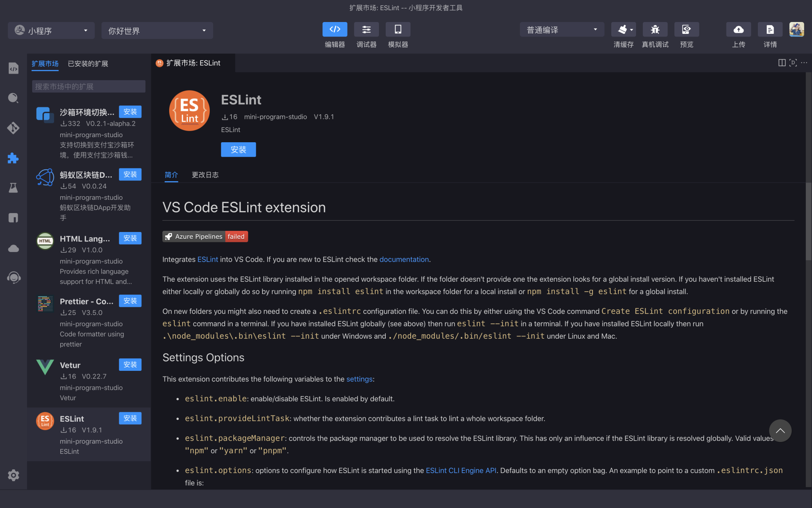The image size is (812, 508).
Task: Open the Simulator (模拟器) view
Action: click(x=398, y=29)
